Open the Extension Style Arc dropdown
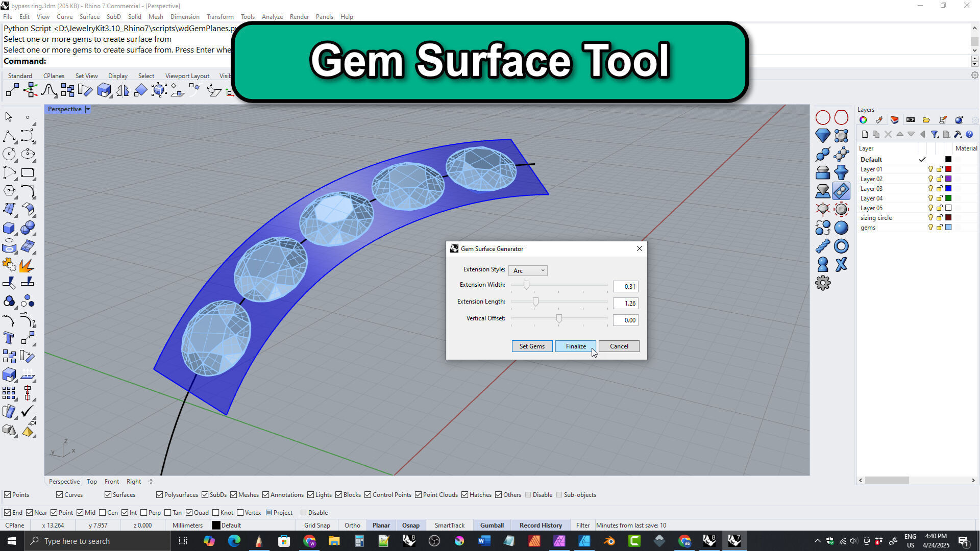The image size is (980, 551). point(528,270)
